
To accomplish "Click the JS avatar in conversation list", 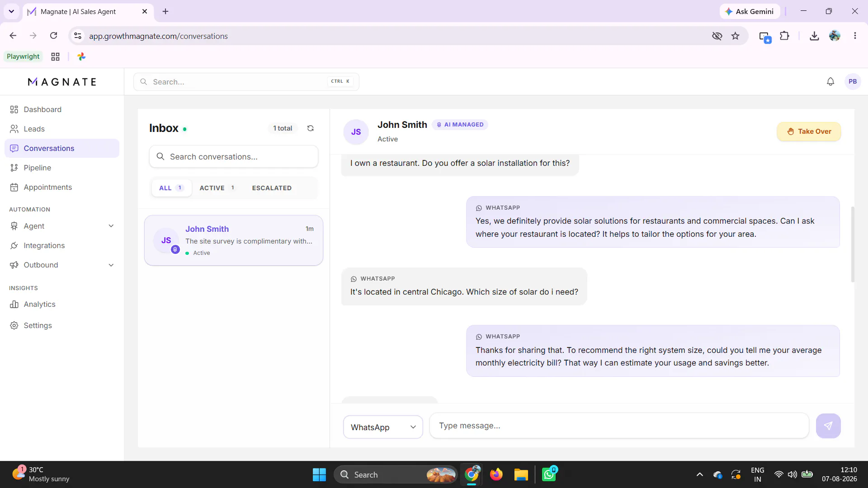I will coord(166,240).
